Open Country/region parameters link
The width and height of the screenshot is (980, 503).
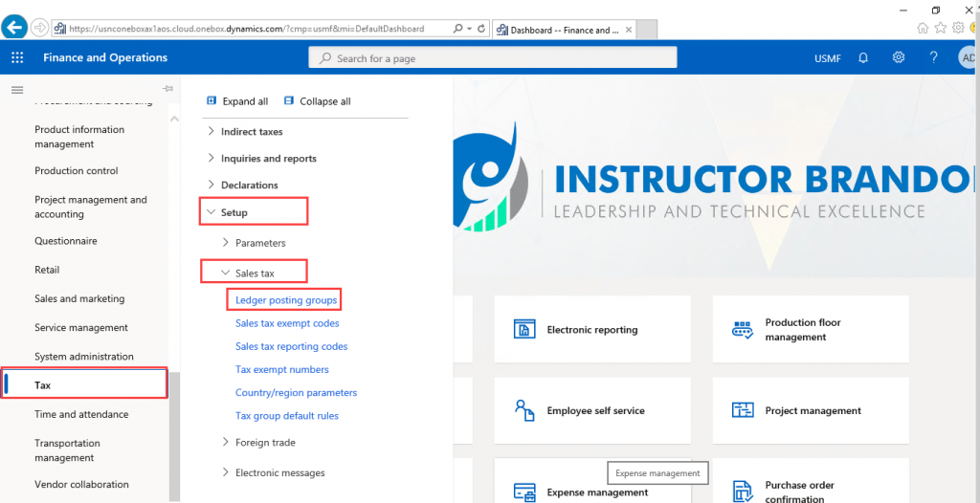[297, 392]
